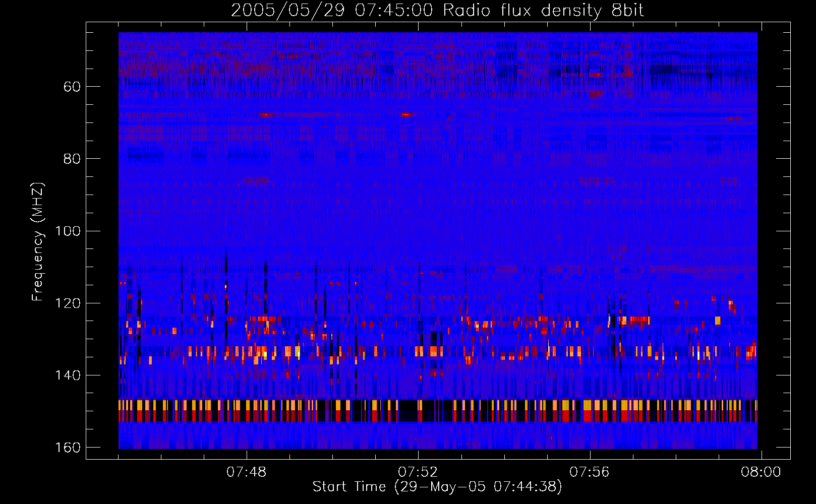Click the 100 frequency tick label

68,231
